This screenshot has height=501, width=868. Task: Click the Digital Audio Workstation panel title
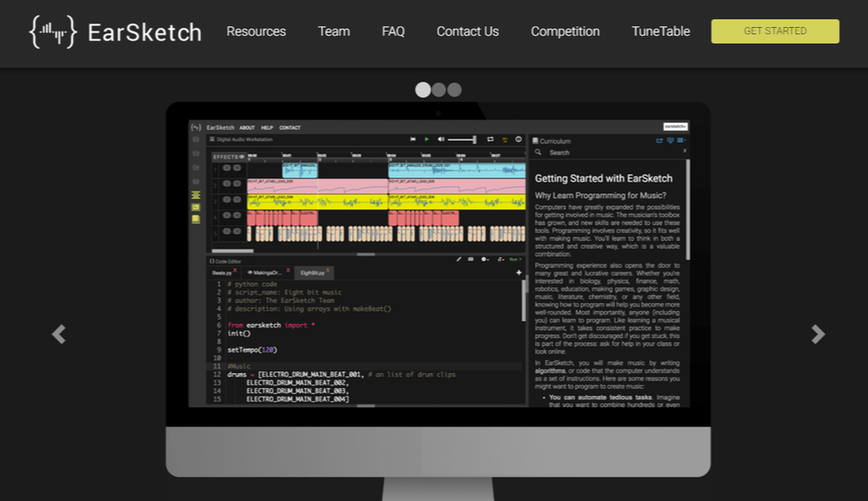pos(244,140)
